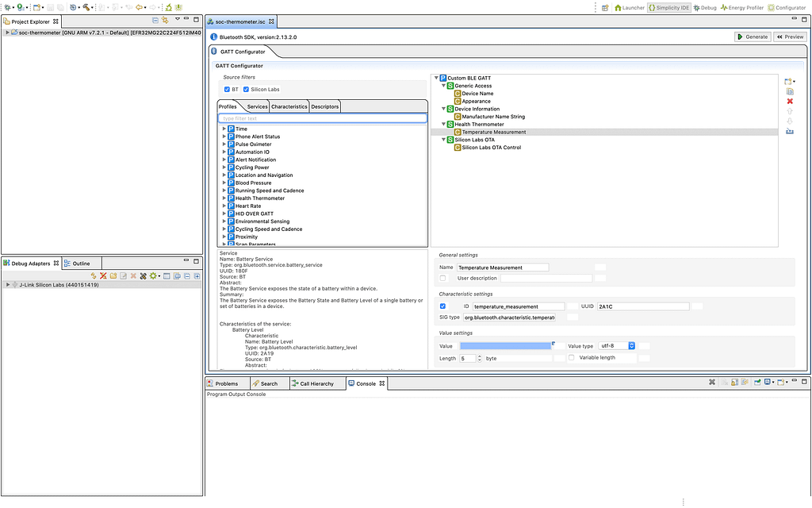This screenshot has height=508, width=812.
Task: Click the Length stepper arrows
Action: [x=480, y=358]
